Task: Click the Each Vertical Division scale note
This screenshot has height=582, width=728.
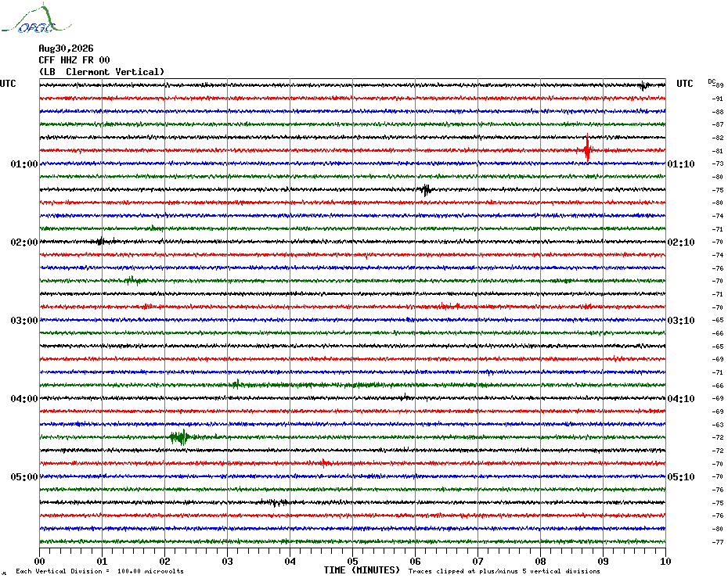Action: [x=100, y=571]
